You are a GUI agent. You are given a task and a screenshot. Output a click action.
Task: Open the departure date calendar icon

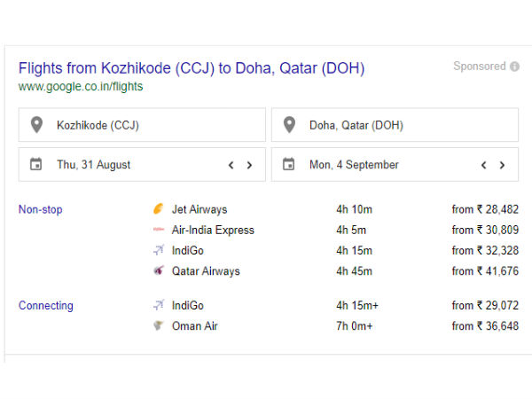(x=36, y=164)
